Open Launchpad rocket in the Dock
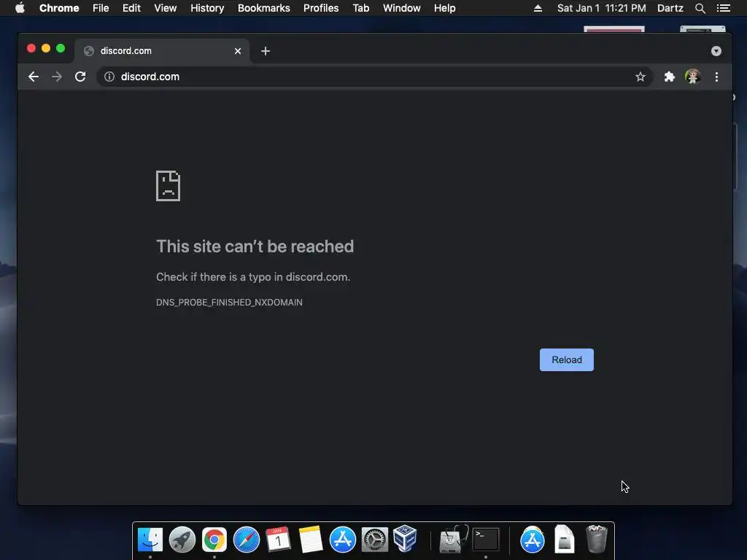Screen dimensions: 747x560 182,540
